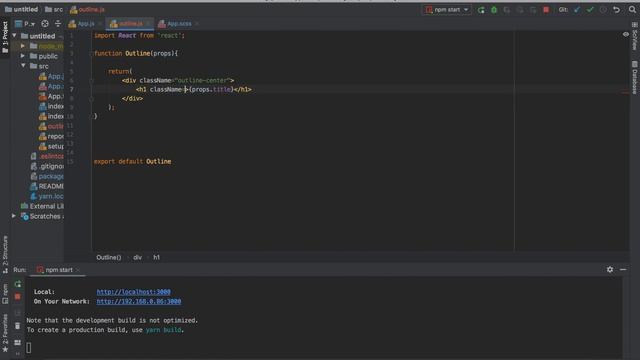Expand the public folder
The width and height of the screenshot is (640, 360).
click(23, 56)
